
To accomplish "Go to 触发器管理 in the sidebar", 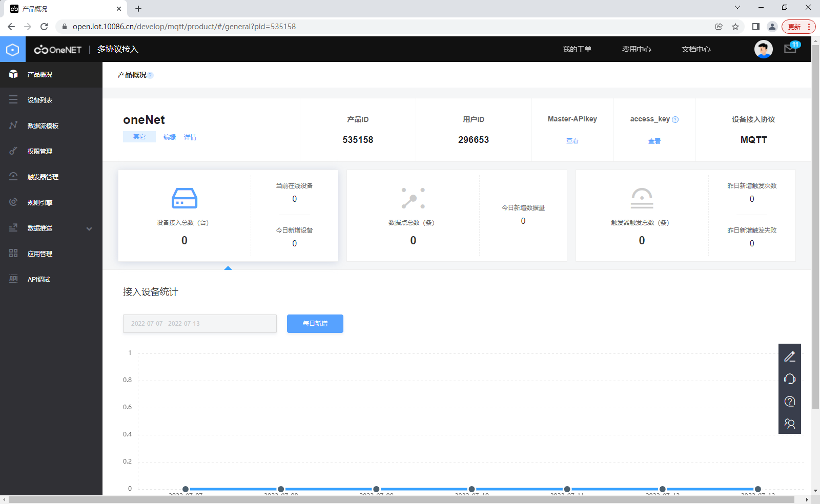I will pyautogui.click(x=43, y=177).
